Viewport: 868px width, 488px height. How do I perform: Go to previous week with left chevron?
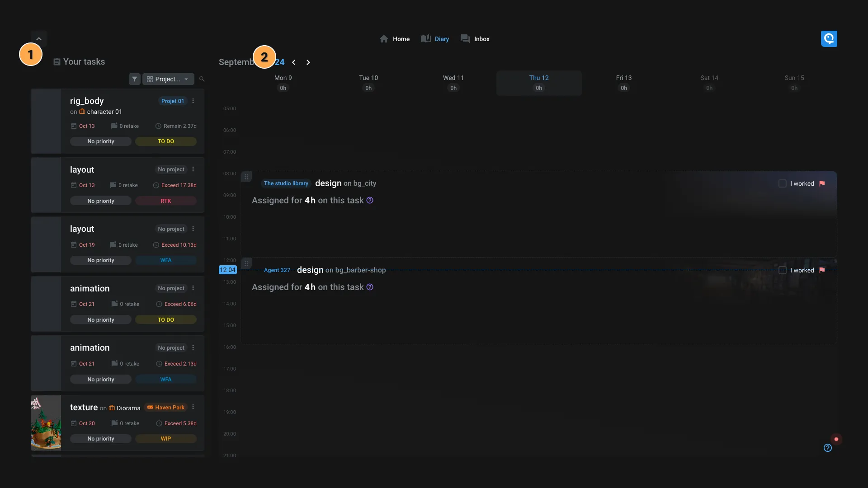[294, 62]
